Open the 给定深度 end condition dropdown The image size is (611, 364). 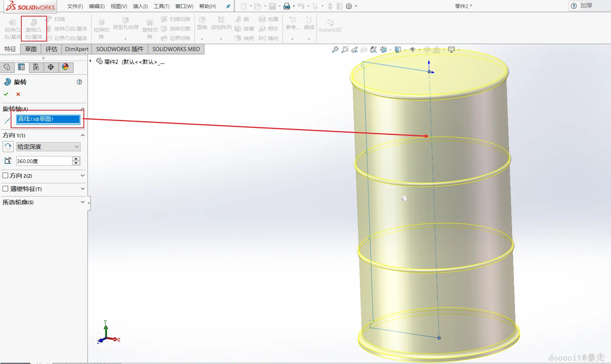(48, 147)
